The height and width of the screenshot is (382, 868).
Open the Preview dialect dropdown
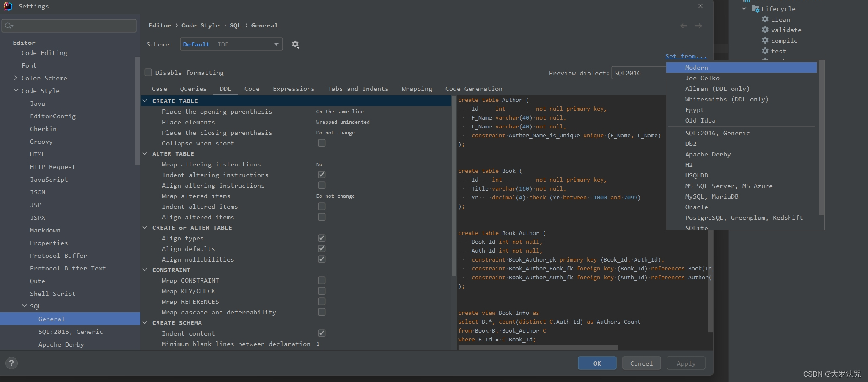(638, 73)
